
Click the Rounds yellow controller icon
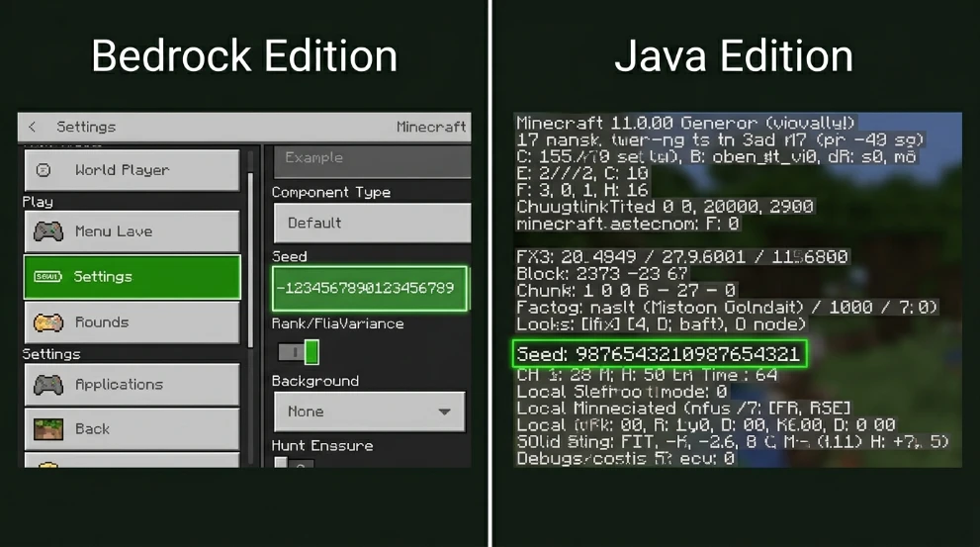tap(48, 322)
